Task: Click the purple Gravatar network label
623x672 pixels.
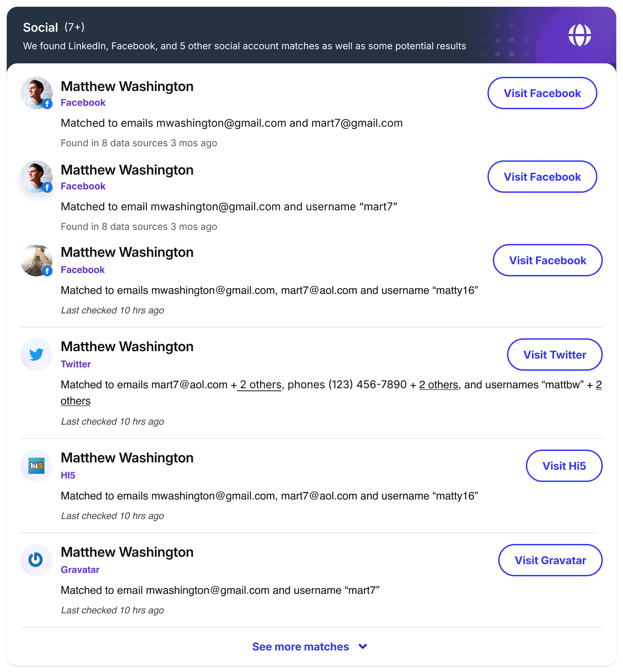Action: (x=80, y=570)
